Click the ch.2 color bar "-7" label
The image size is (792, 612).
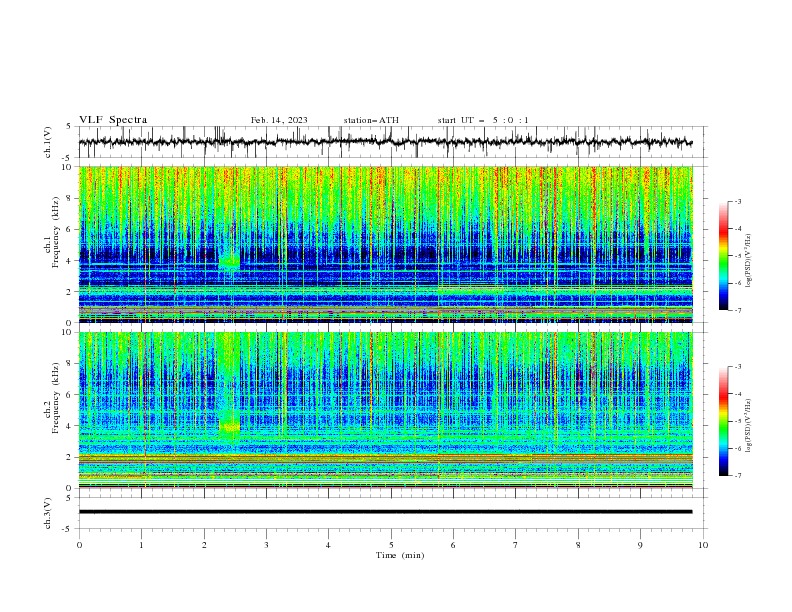tap(737, 476)
